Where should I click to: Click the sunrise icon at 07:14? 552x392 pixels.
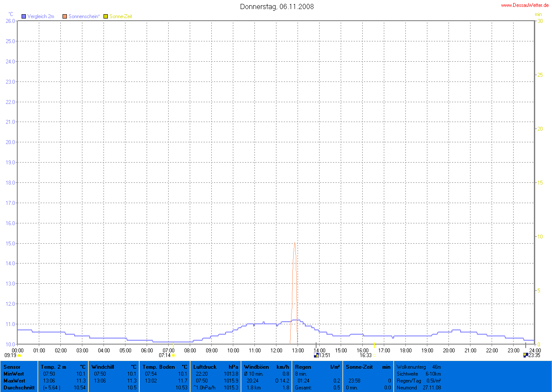coord(173,355)
